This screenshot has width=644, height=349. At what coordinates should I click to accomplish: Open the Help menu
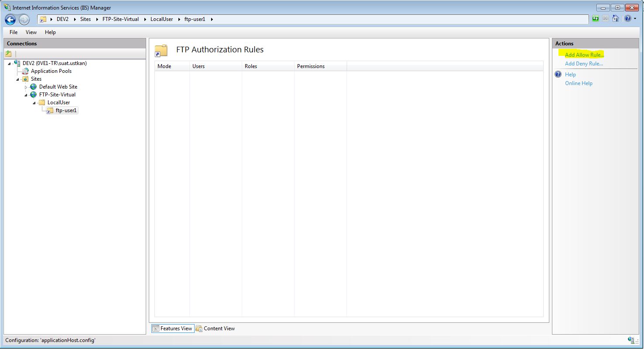coord(50,32)
